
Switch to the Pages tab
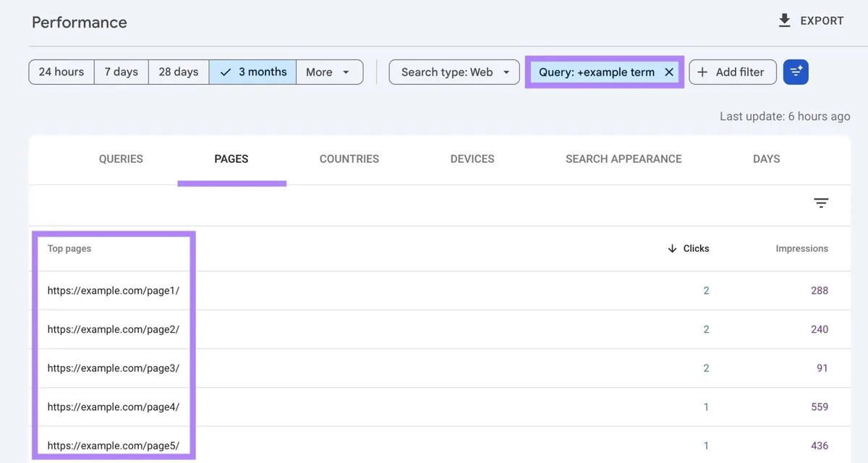pos(231,159)
